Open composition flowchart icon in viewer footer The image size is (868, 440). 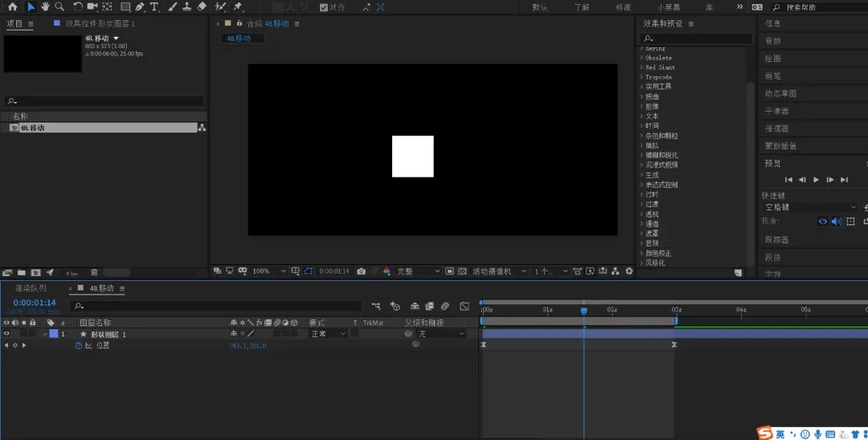(615, 271)
